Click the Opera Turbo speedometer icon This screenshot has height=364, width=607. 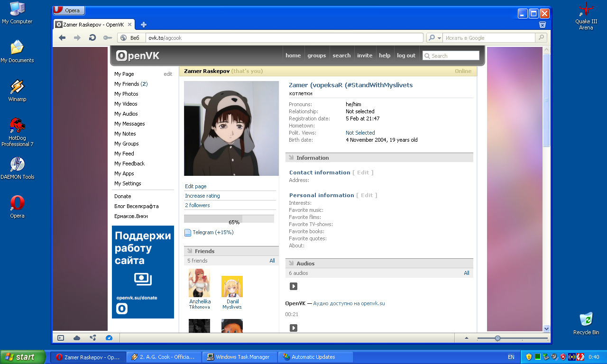(109, 338)
